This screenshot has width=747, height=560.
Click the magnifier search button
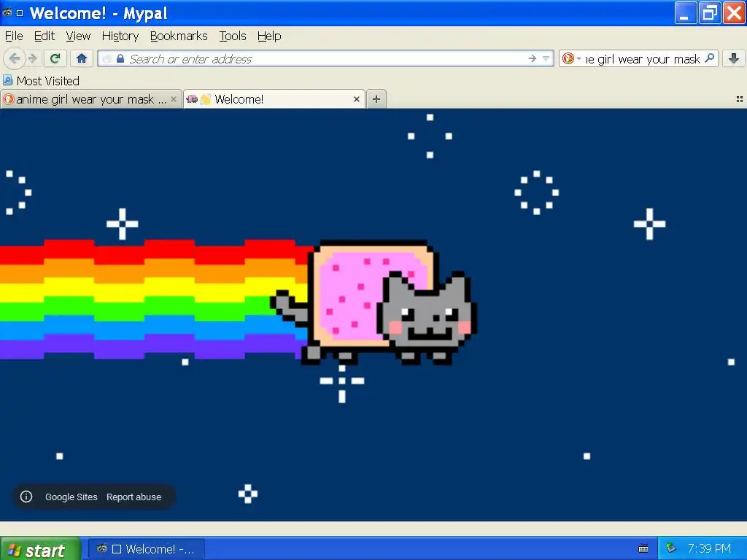709,58
